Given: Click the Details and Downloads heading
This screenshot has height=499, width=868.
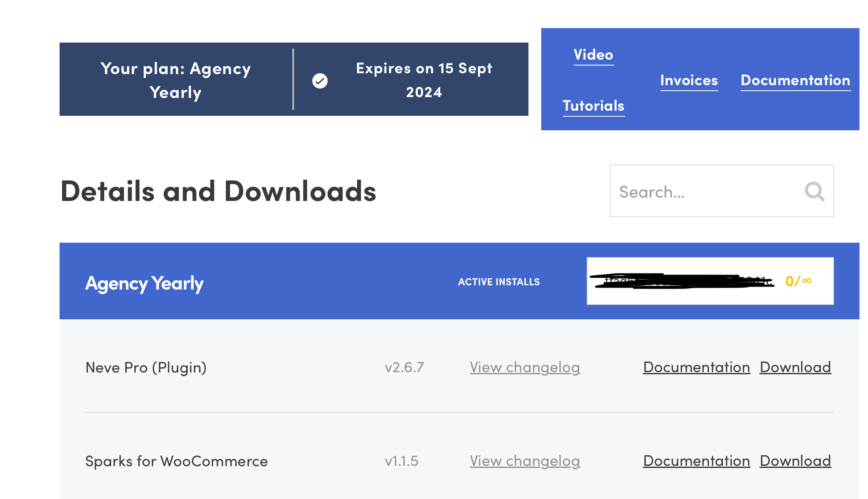Looking at the screenshot, I should point(218,191).
